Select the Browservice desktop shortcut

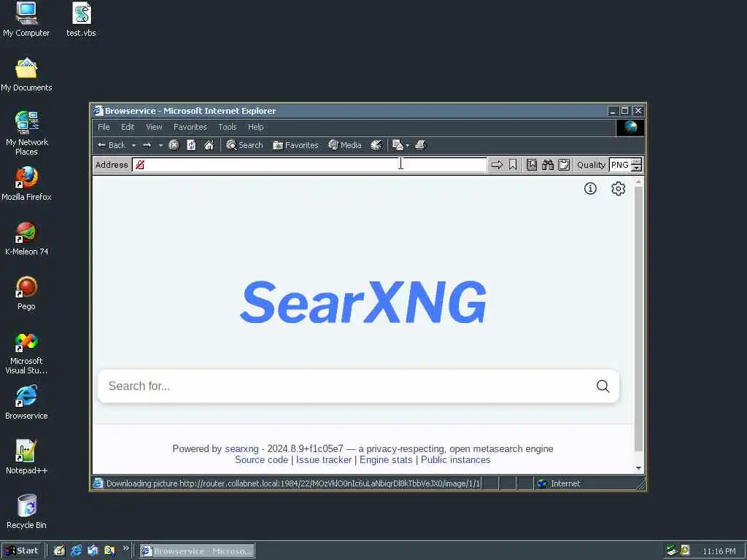coord(26,402)
